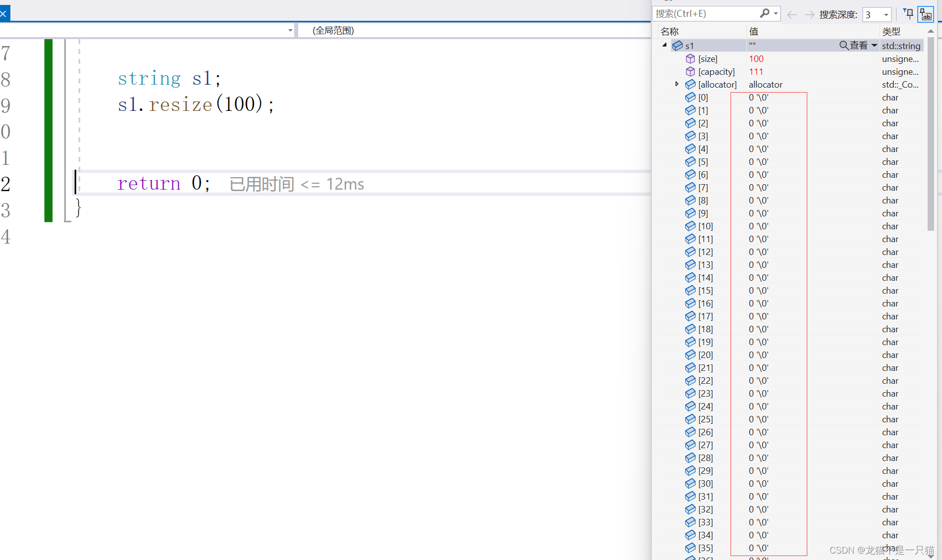The width and height of the screenshot is (942, 560).
Task: Go to next search result arrow
Action: coord(809,14)
